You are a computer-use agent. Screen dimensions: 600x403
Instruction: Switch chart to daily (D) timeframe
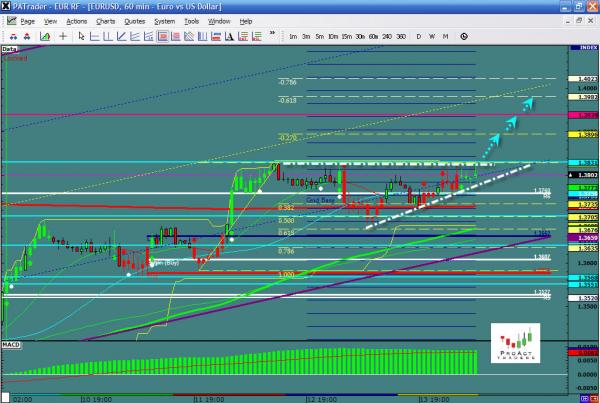pos(418,35)
